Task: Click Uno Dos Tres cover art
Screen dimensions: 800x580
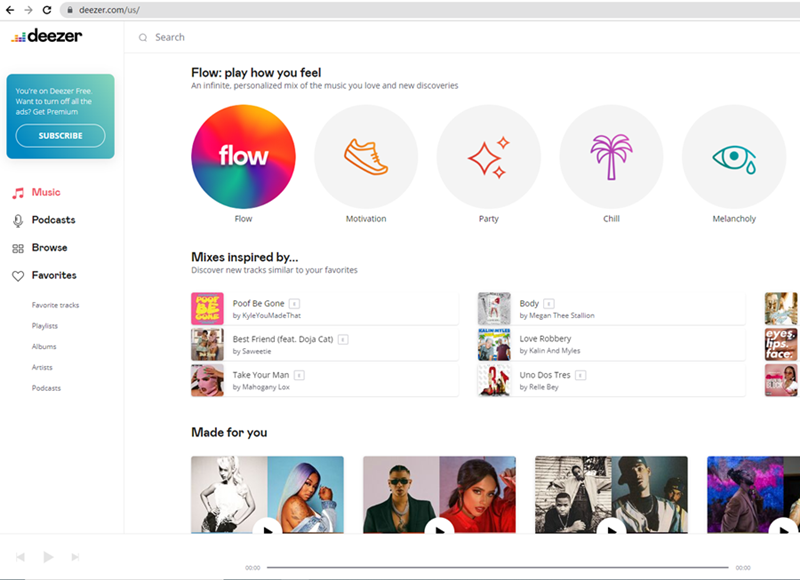Action: click(x=494, y=380)
